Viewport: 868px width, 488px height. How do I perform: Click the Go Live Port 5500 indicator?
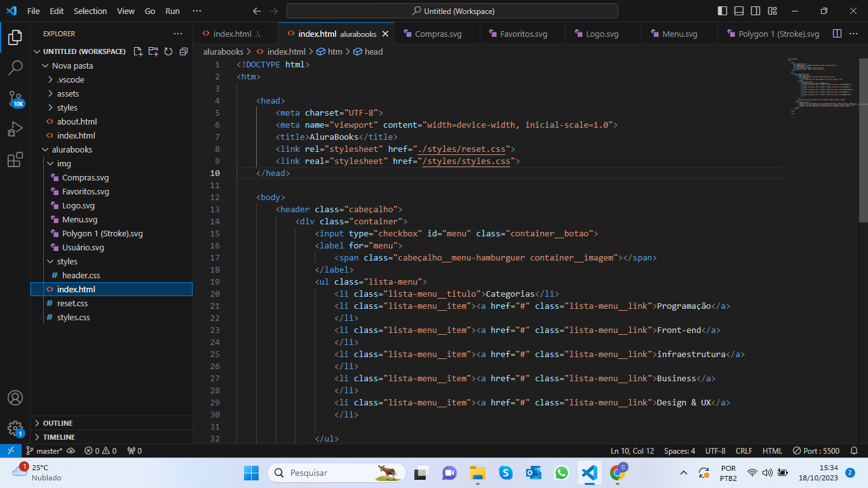click(x=816, y=451)
